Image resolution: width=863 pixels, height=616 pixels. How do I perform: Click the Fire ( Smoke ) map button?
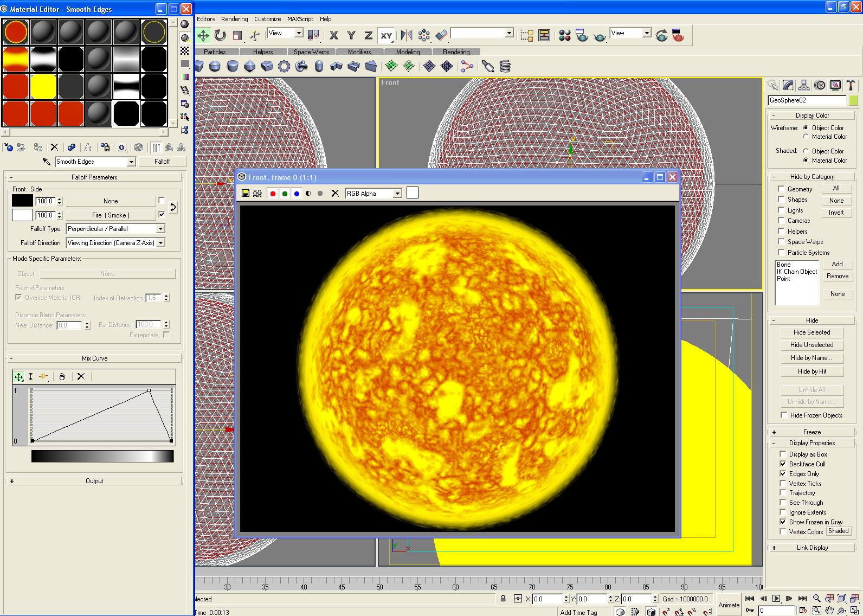[x=111, y=215]
